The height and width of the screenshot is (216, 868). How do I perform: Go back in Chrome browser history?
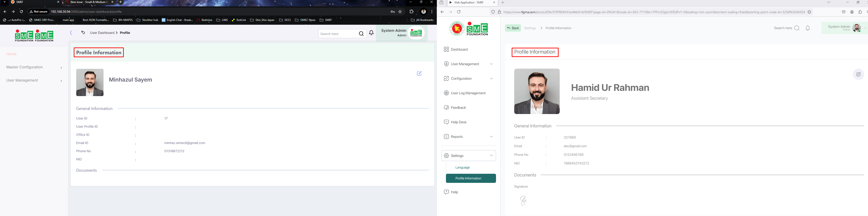5,11
